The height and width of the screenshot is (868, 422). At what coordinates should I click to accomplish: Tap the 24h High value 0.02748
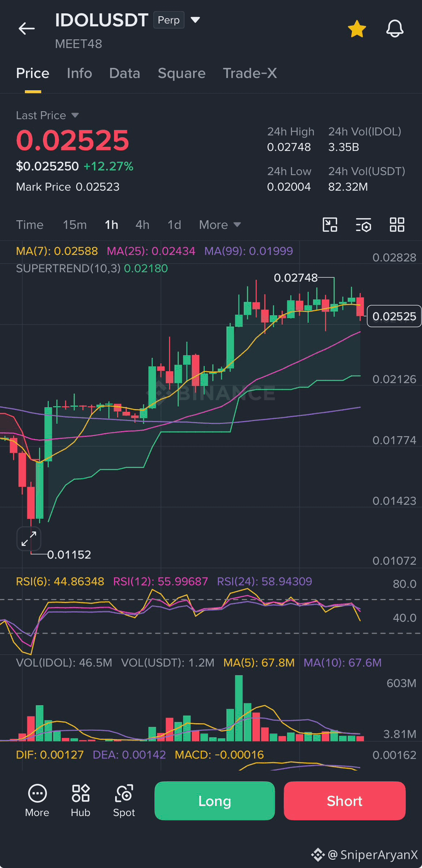(289, 147)
